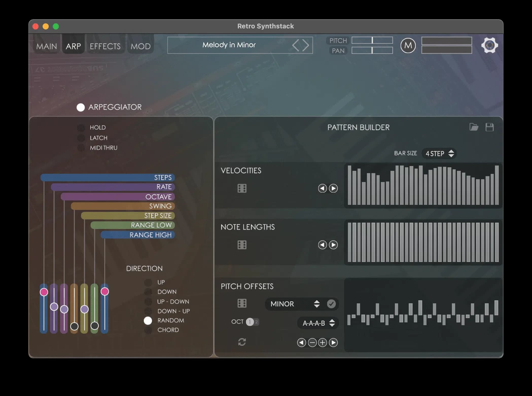Viewport: 532px width, 396px height.
Task: Open the settings gear icon
Action: [x=490, y=45]
